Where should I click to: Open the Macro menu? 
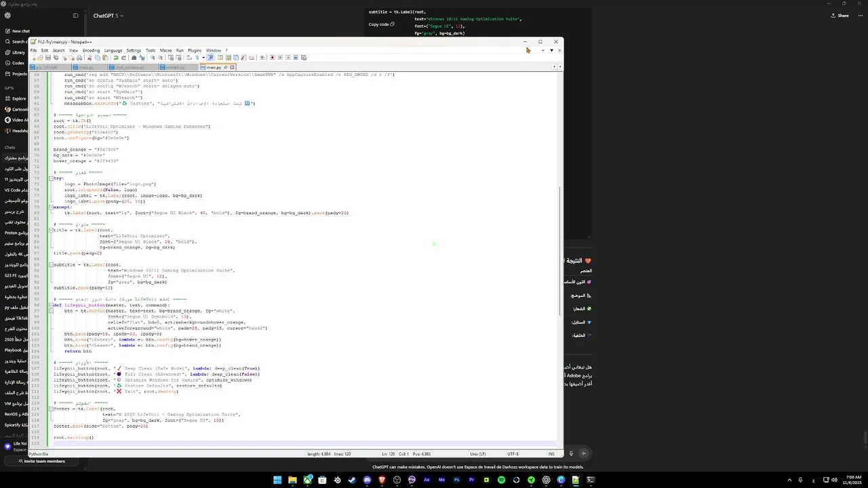coord(165,50)
